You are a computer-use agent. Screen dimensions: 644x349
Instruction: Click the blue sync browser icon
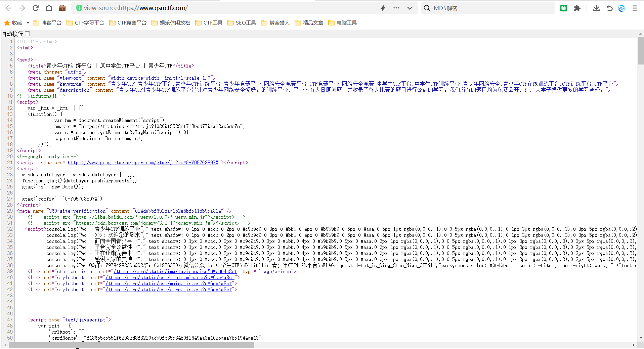(x=621, y=8)
